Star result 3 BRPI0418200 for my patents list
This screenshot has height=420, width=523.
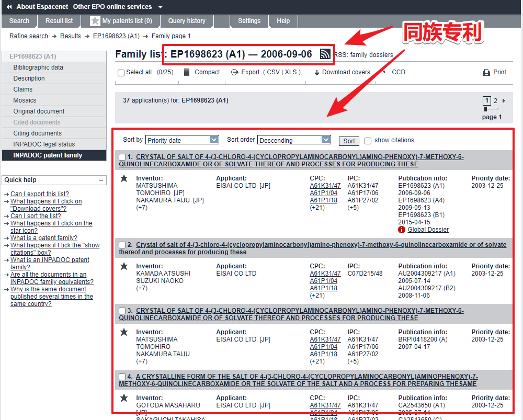tap(124, 332)
